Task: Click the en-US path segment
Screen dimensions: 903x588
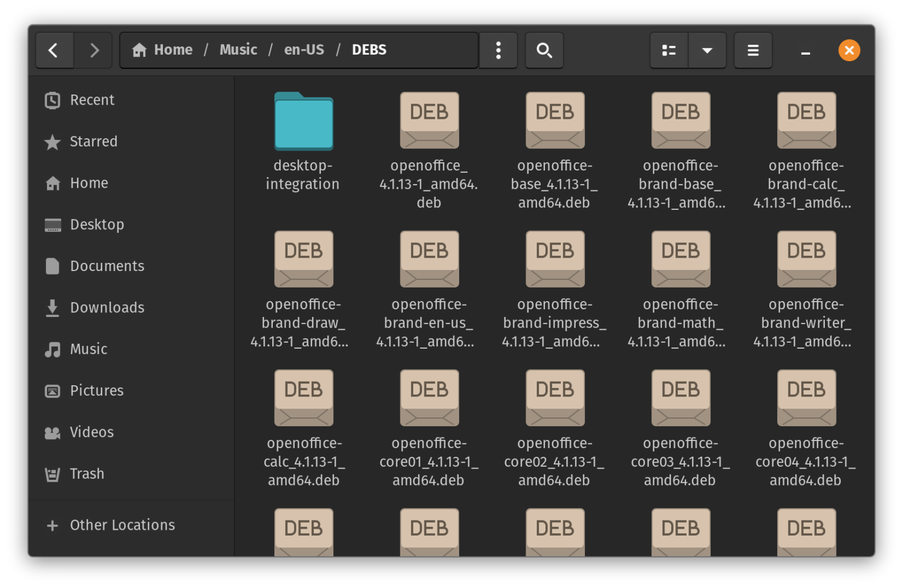Action: tap(304, 50)
